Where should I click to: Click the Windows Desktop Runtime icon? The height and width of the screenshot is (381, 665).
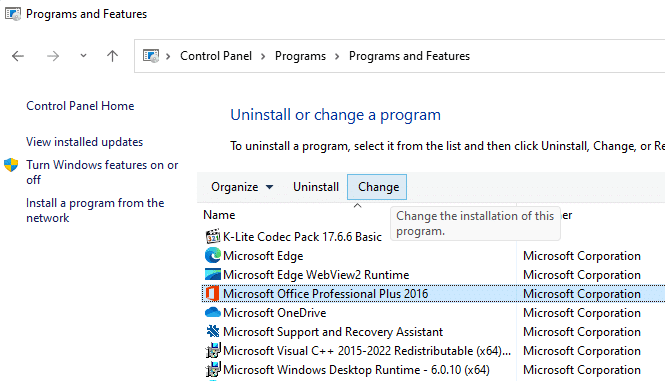pos(213,370)
